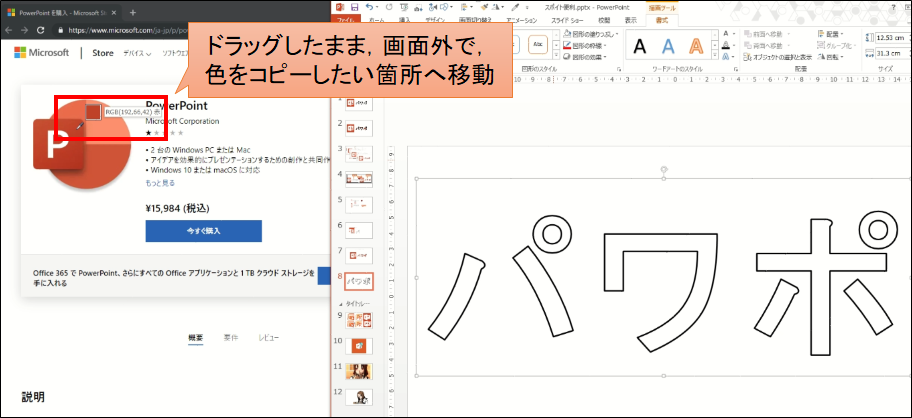
Task: Open the Group (グループ化) dropdown
Action: click(x=836, y=45)
